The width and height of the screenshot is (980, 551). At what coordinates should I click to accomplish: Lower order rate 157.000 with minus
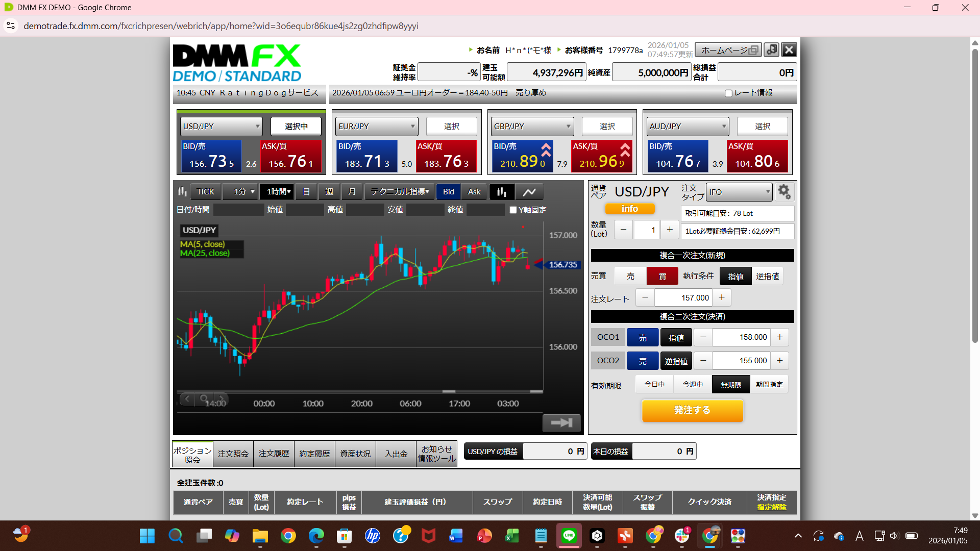point(645,297)
